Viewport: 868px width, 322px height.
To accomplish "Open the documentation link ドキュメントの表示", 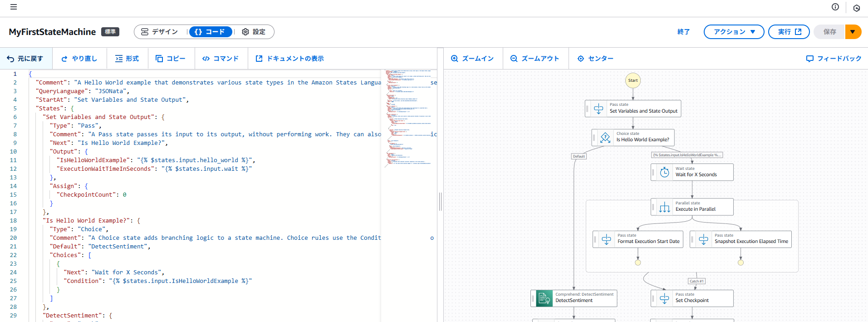I will tap(290, 59).
